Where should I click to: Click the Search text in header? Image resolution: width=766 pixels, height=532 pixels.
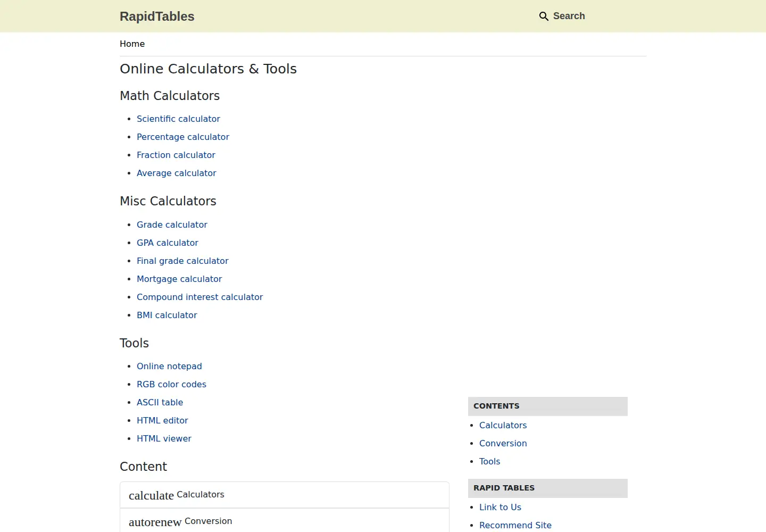click(569, 16)
